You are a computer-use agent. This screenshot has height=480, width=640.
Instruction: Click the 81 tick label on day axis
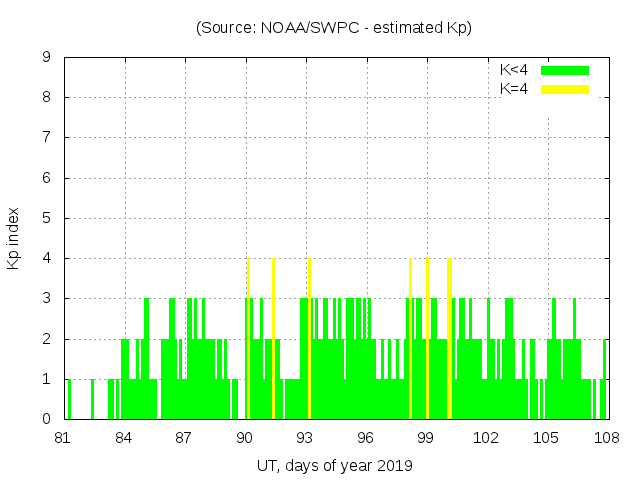tap(64, 437)
